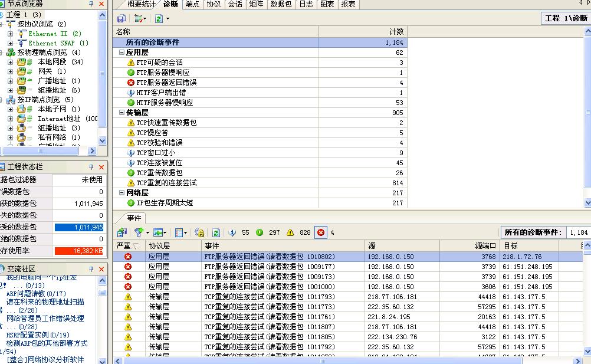The width and height of the screenshot is (591, 364).
Task: Open the dropdown arrow next to the funnel icon
Action: [147, 233]
